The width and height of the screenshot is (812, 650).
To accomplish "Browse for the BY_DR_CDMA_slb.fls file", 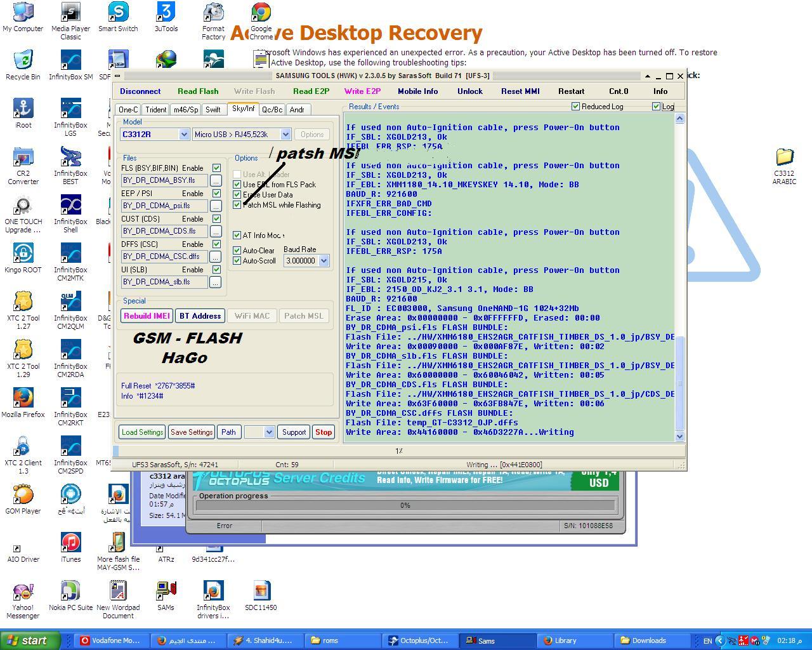I will 216,282.
